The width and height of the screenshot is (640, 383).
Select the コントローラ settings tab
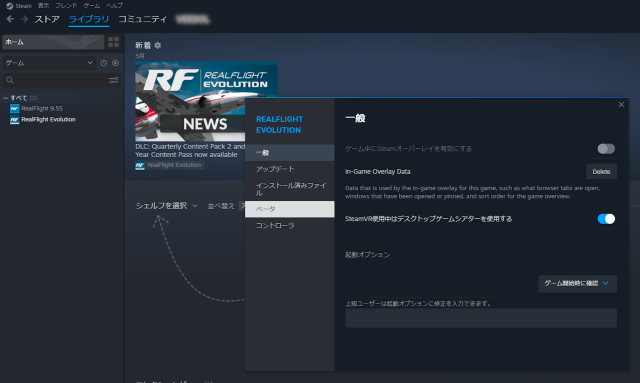coord(289,225)
